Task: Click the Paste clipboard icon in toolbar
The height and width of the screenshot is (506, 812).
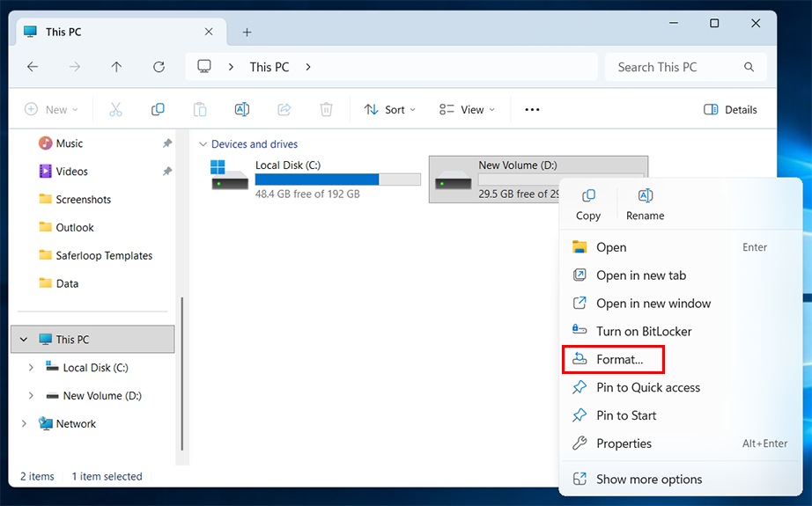Action: tap(200, 110)
